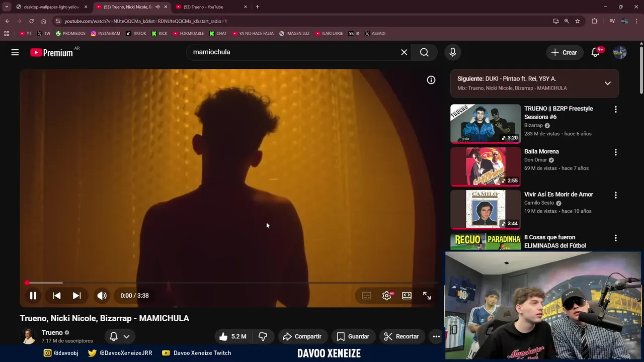644x362 pixels.
Task: Go back in browser history
Action: pos(7,21)
